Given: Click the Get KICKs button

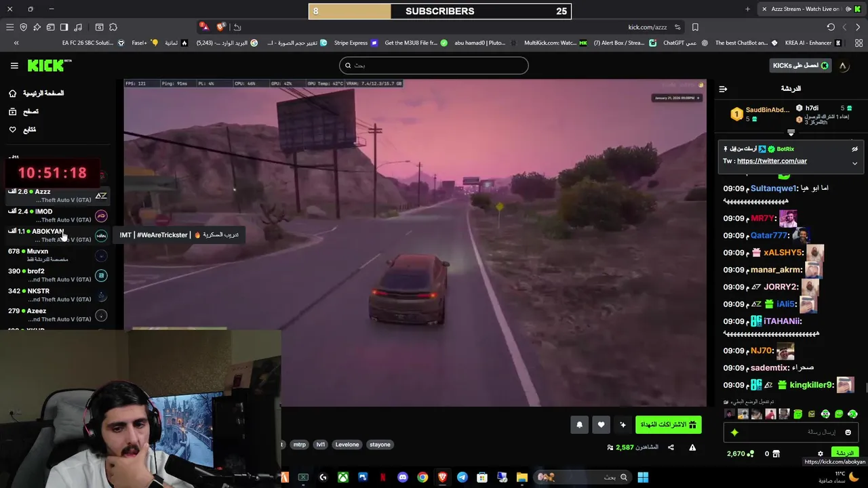Looking at the screenshot, I should (801, 66).
